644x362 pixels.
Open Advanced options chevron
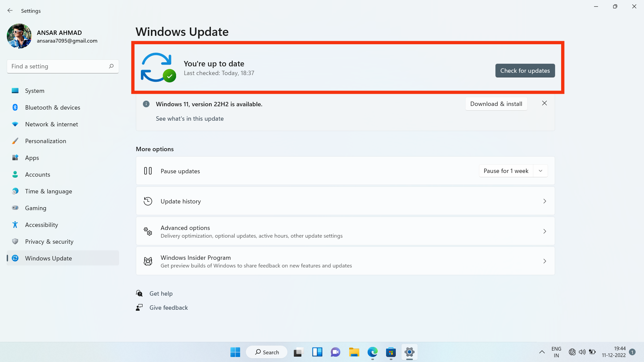tap(544, 231)
